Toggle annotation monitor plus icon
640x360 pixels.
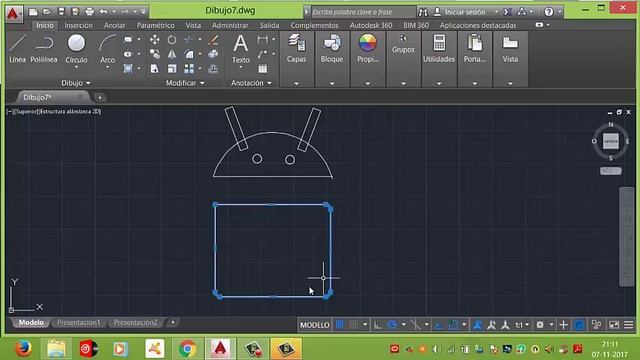pyautogui.click(x=563, y=325)
